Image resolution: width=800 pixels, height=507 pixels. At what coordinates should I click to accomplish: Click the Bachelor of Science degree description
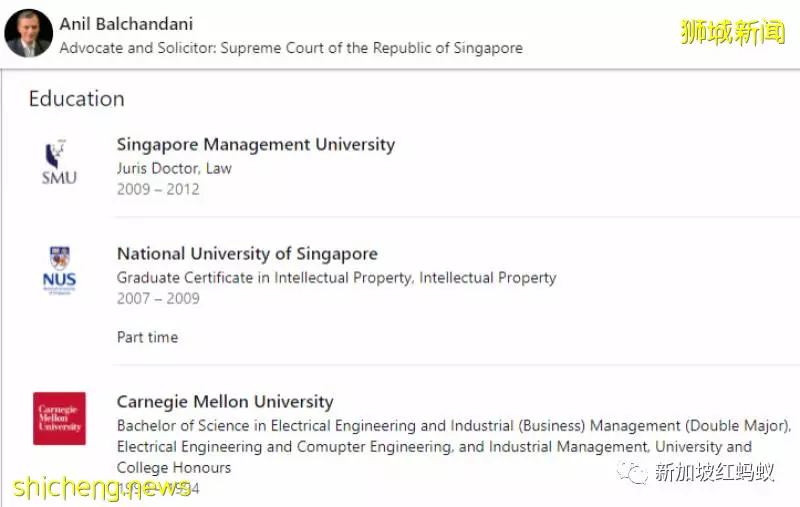[454, 446]
